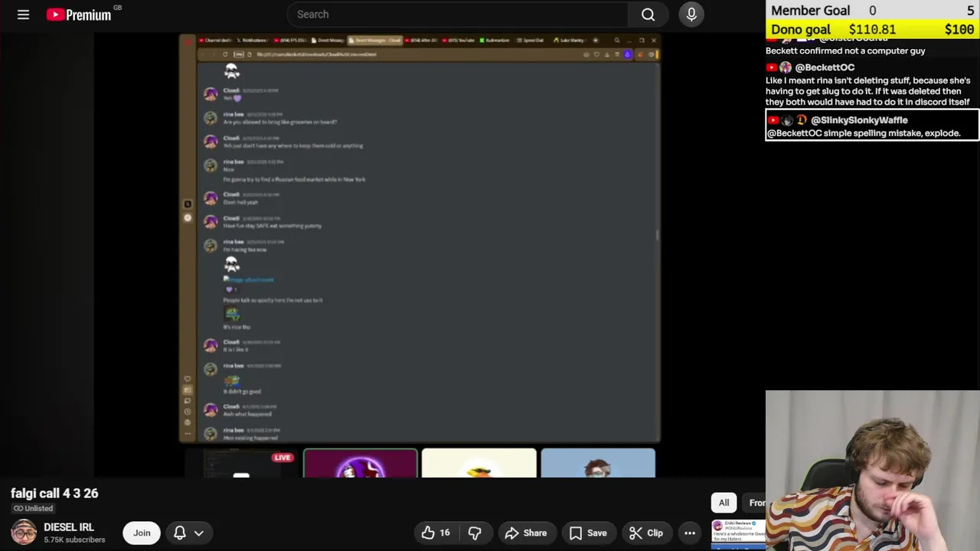Image resolution: width=980 pixels, height=551 pixels.
Task: Open the DIESEL IRL channel name link
Action: (x=69, y=527)
